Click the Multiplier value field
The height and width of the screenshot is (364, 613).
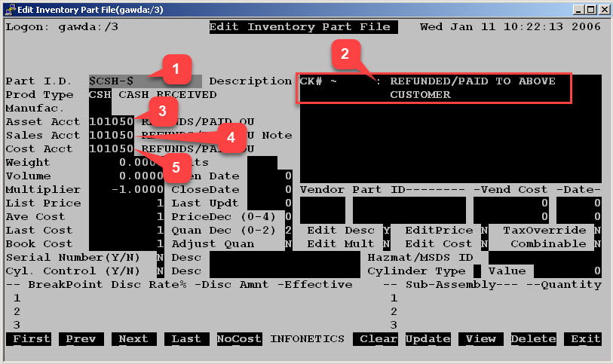126,190
